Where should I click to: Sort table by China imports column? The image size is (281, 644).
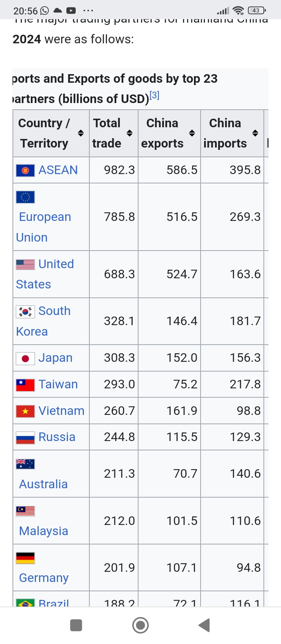255,133
